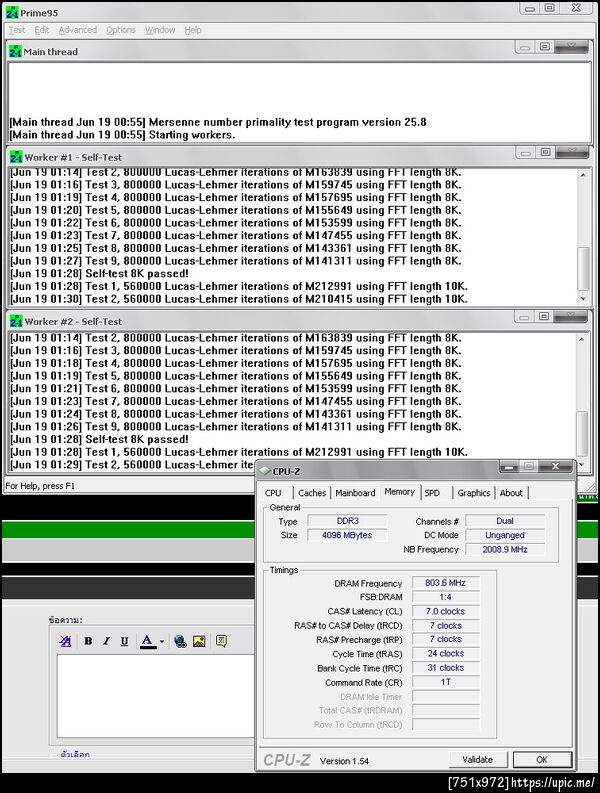
Task: Click inside the message text area
Action: coord(156,696)
